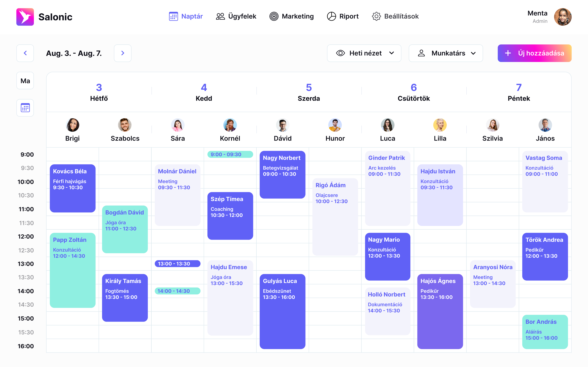Select the teal 9:00 - 09:30 slot

[230, 154]
